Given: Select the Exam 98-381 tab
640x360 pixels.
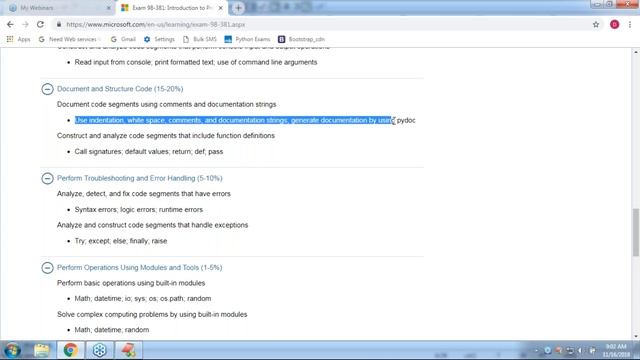Looking at the screenshot, I should [171, 8].
